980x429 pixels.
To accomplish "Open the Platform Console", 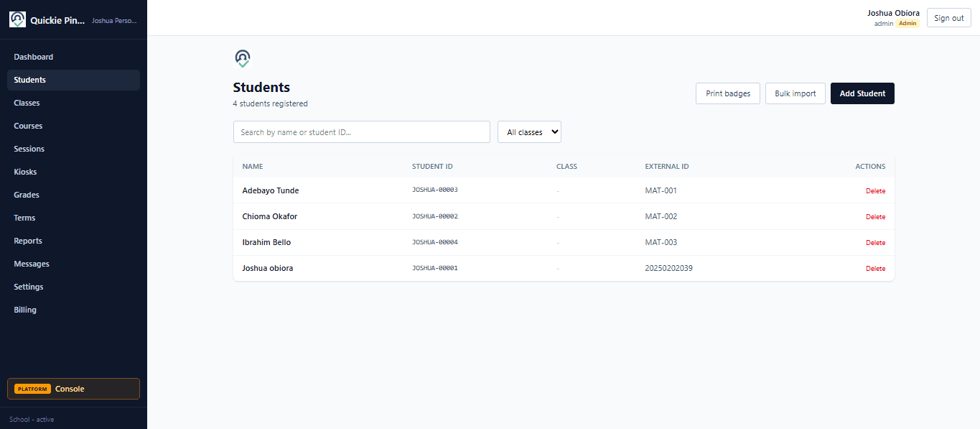I will click(x=73, y=389).
